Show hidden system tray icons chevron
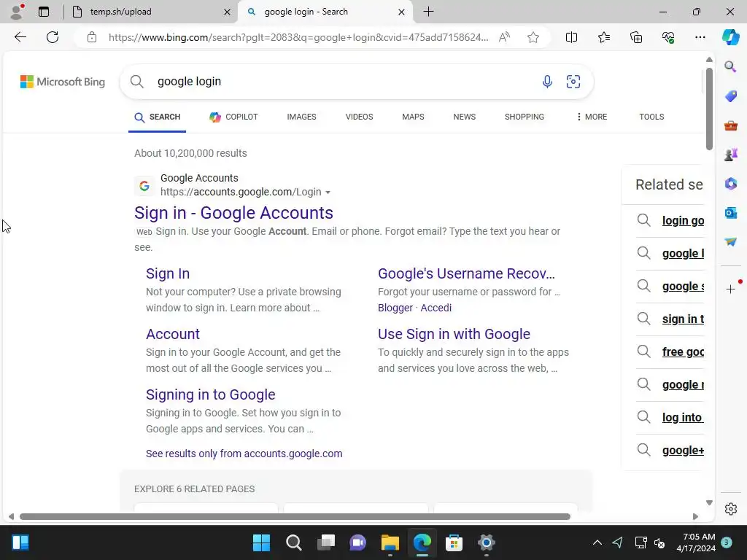 [597, 542]
